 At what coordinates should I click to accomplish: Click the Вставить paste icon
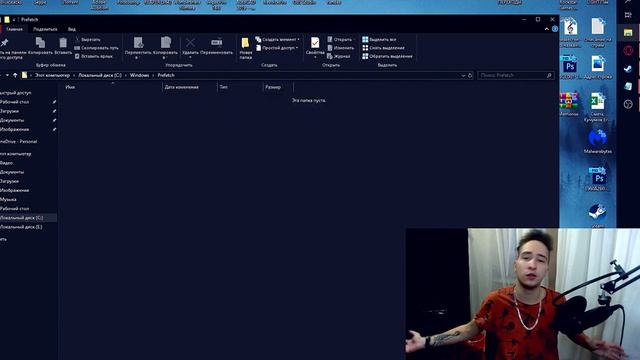coord(63,42)
